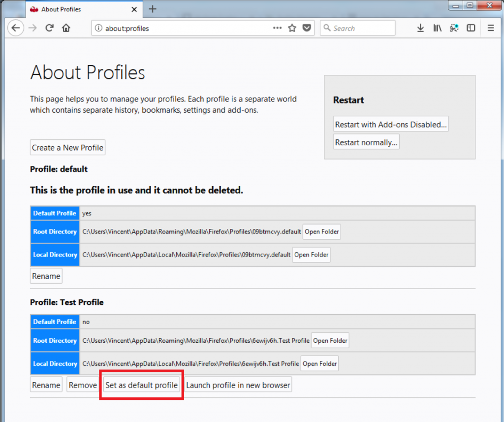504x422 pixels.
Task: Click Restart normally
Action: 366,142
